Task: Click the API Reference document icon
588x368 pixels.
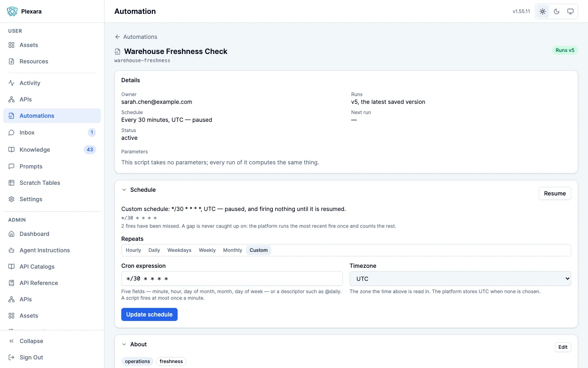Action: [x=11, y=283]
